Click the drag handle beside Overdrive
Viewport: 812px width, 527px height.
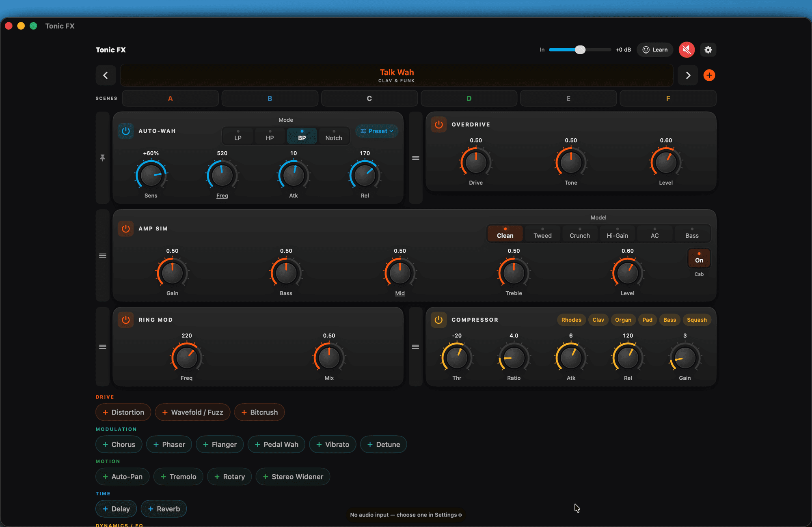[416, 158]
